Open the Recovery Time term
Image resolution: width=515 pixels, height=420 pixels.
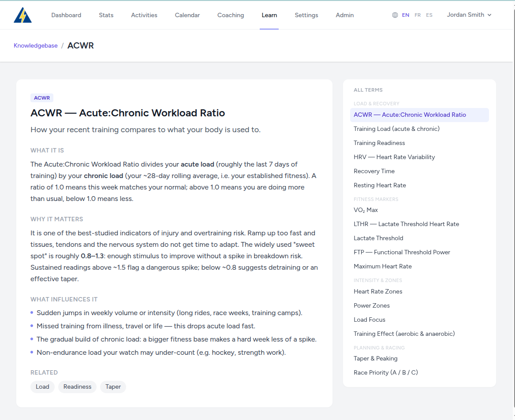419,171
